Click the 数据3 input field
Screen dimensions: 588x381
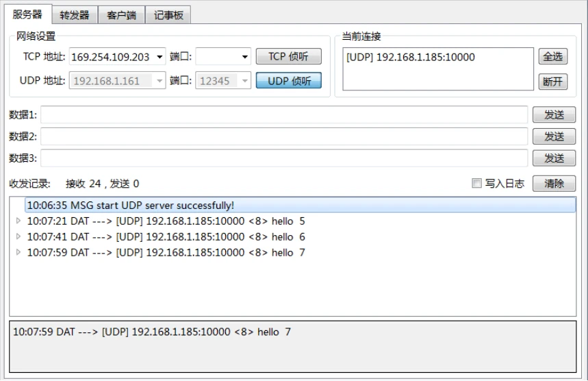[x=284, y=158]
